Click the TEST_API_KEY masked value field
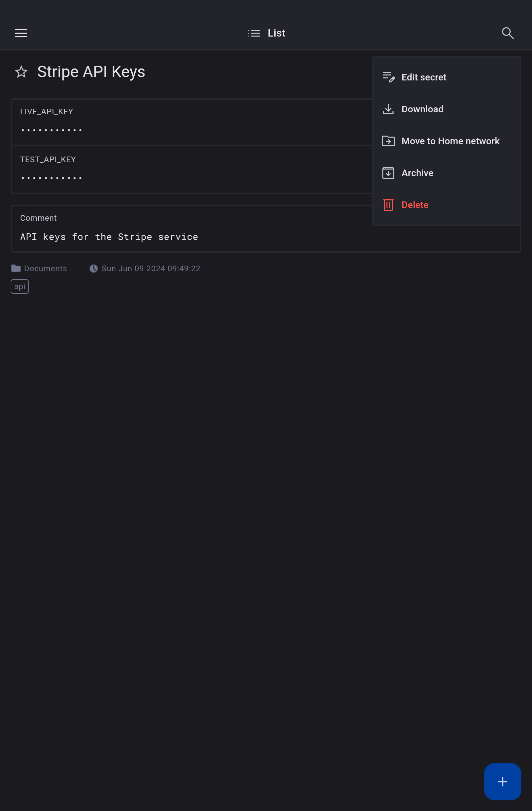This screenshot has height=811, width=532. [x=51, y=178]
